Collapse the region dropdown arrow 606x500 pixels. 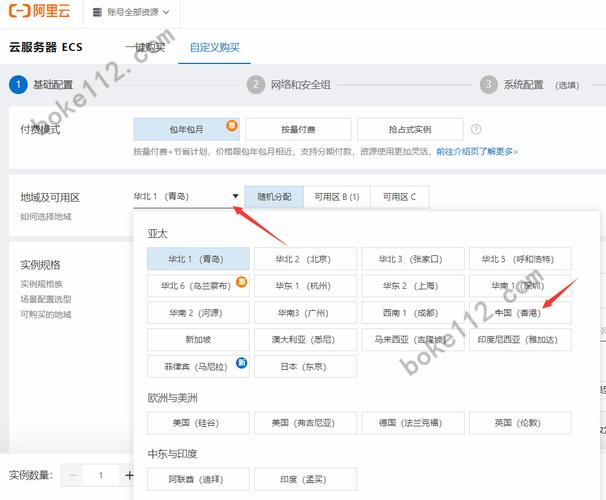[235, 196]
